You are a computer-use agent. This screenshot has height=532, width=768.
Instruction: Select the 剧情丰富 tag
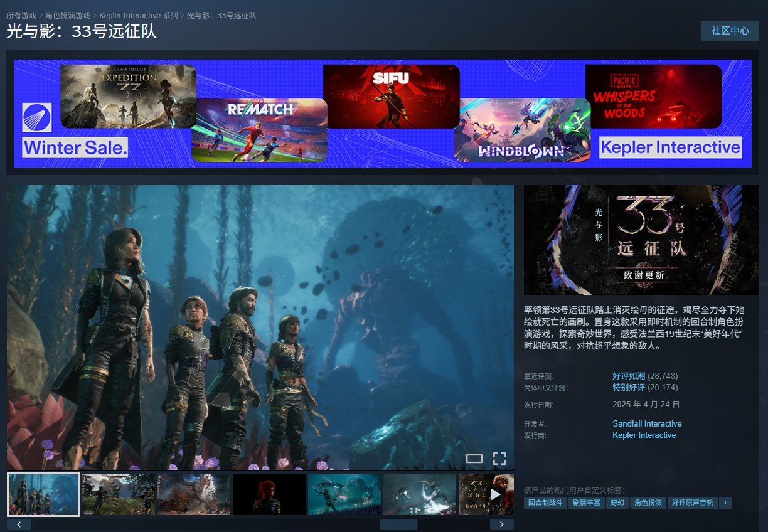coord(585,503)
